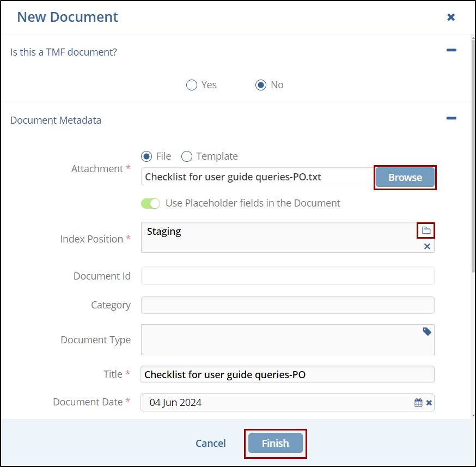The height and width of the screenshot is (467, 476).
Task: Clear the Document Date value
Action: click(429, 403)
